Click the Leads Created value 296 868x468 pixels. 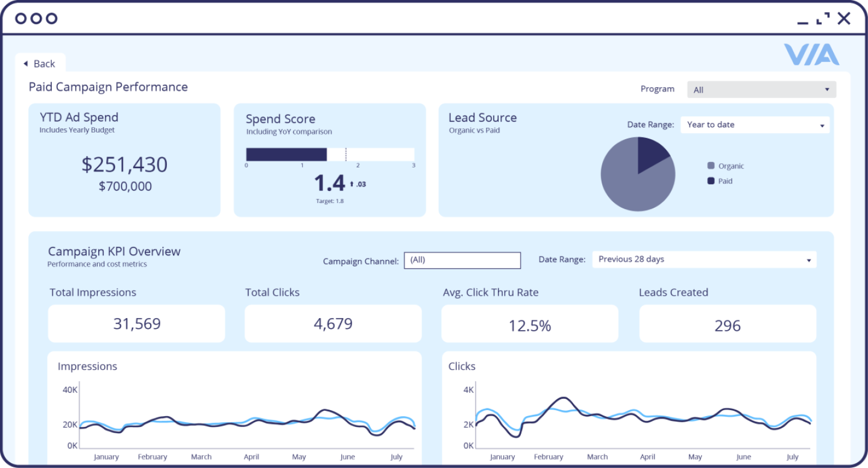pos(727,325)
